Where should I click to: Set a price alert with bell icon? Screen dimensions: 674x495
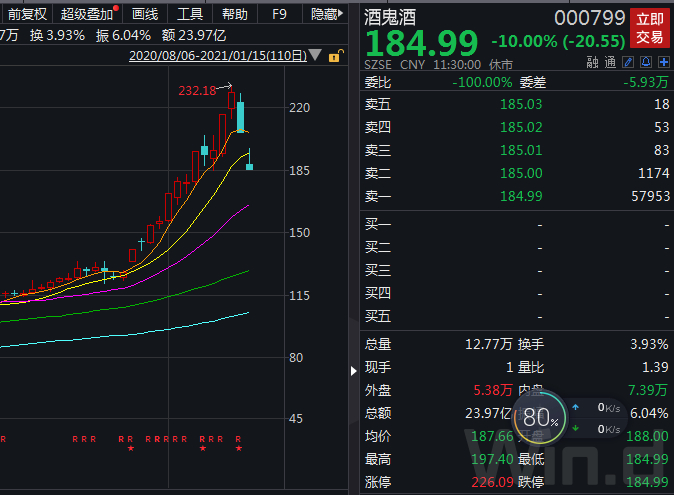(646, 62)
